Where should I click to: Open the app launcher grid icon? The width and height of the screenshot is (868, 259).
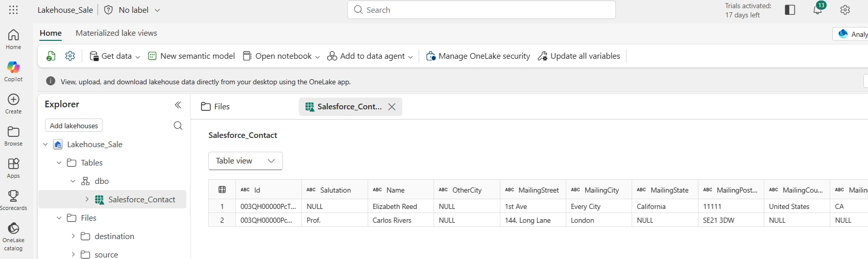click(14, 10)
